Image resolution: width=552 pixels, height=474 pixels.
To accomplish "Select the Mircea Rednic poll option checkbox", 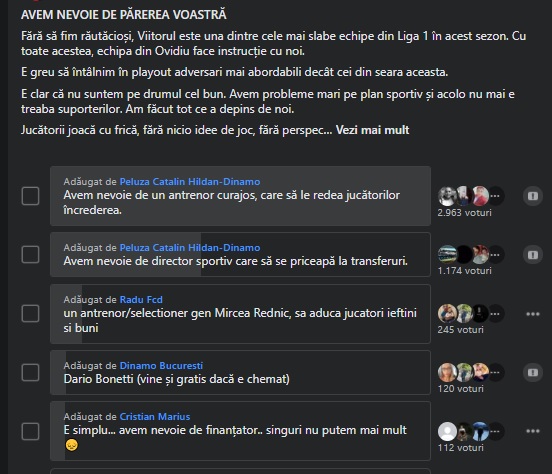I will pos(31,313).
